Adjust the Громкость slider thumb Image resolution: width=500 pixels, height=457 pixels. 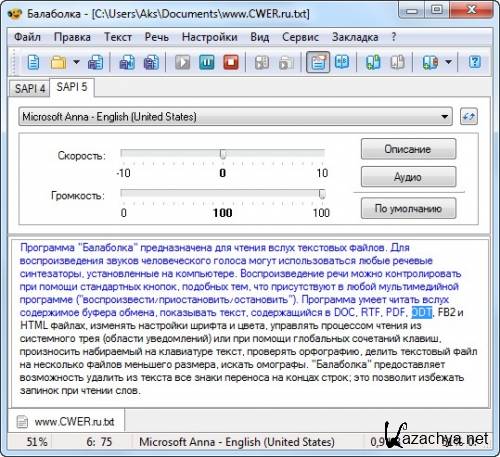[x=322, y=194]
